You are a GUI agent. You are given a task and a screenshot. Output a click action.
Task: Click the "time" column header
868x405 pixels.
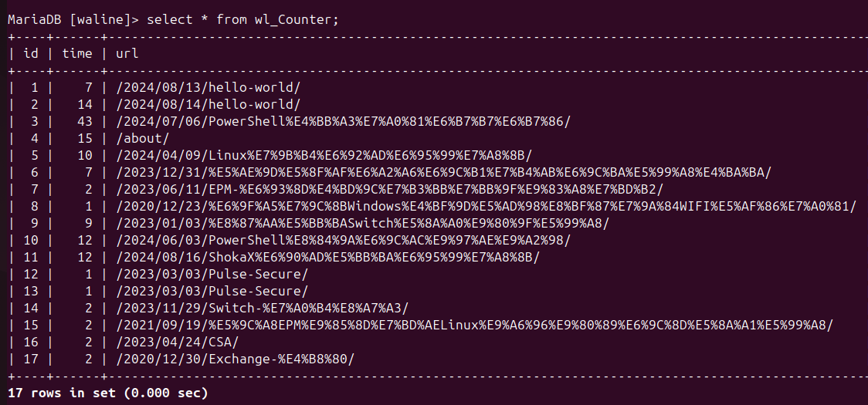click(77, 53)
